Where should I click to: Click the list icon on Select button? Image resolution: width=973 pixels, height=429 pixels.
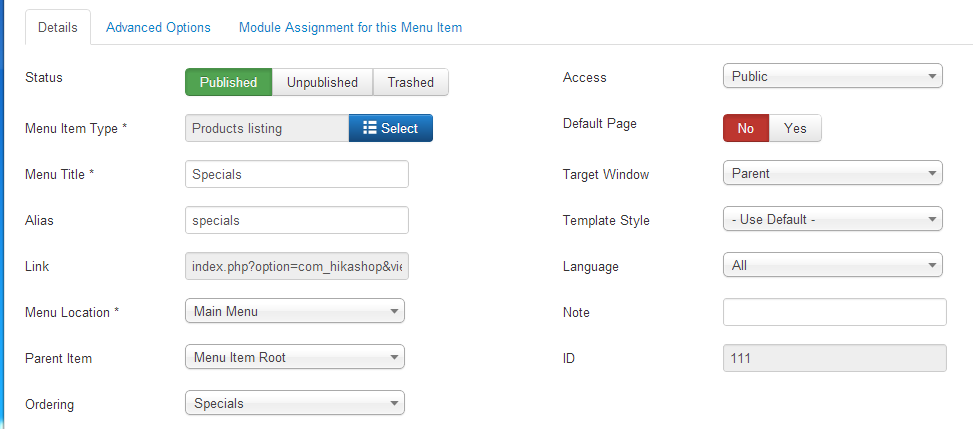370,128
